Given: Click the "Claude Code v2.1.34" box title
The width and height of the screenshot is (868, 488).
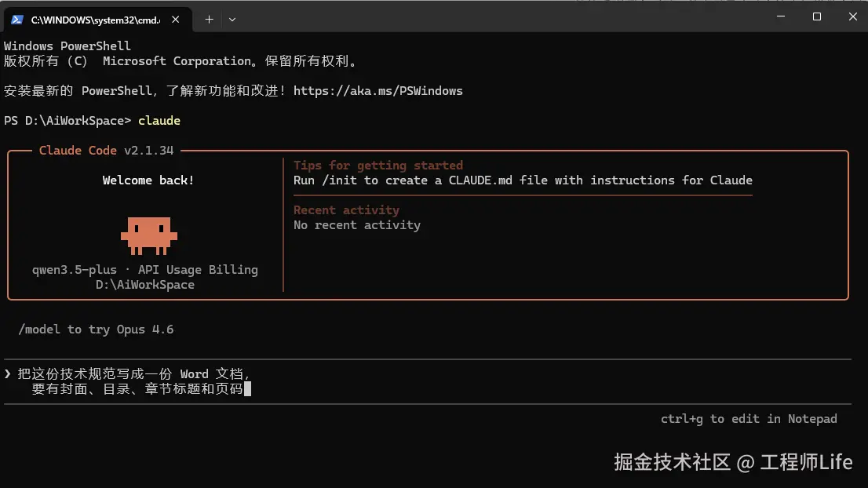Looking at the screenshot, I should coord(106,151).
